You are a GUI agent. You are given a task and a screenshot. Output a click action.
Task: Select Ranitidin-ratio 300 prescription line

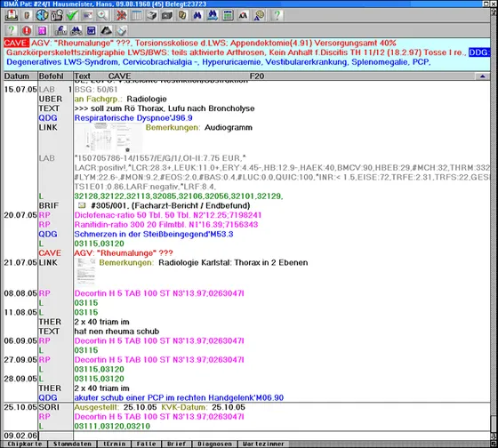click(x=166, y=225)
